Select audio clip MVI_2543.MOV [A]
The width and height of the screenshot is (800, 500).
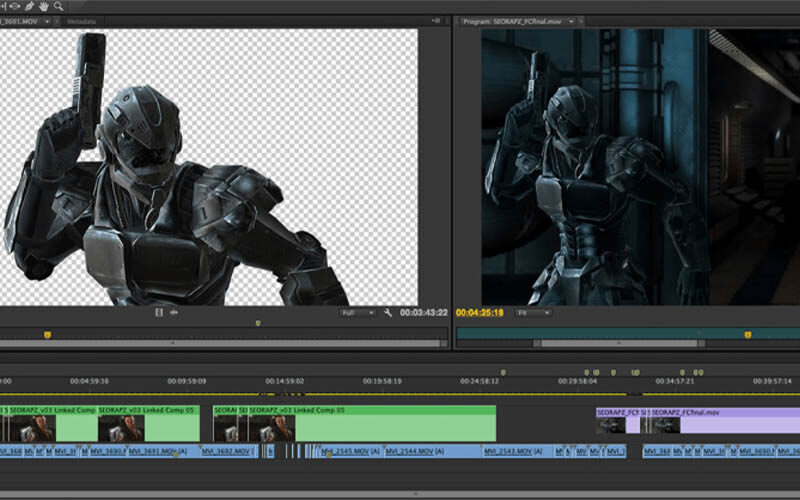[x=517, y=451]
